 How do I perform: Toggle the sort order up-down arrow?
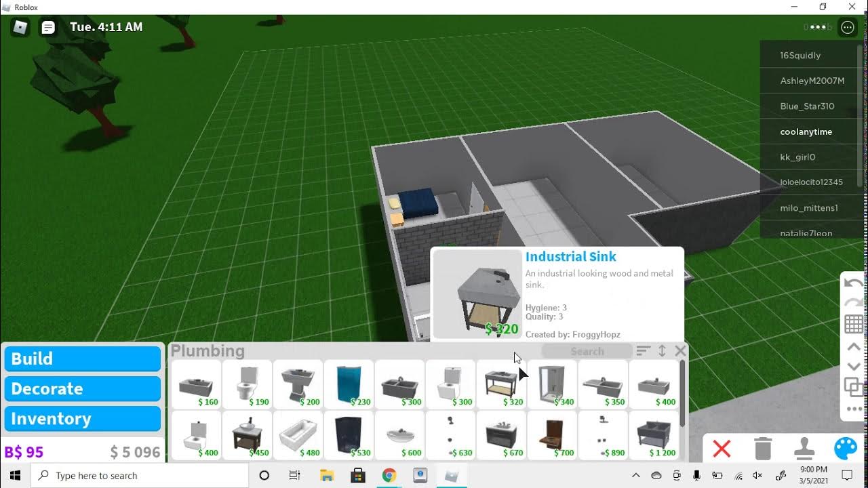coord(663,350)
